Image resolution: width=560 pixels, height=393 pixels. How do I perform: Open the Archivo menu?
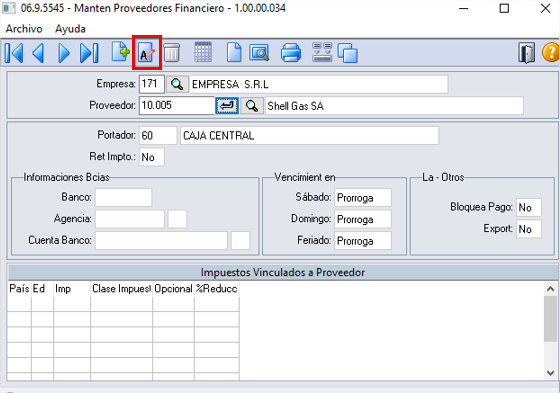click(x=24, y=29)
